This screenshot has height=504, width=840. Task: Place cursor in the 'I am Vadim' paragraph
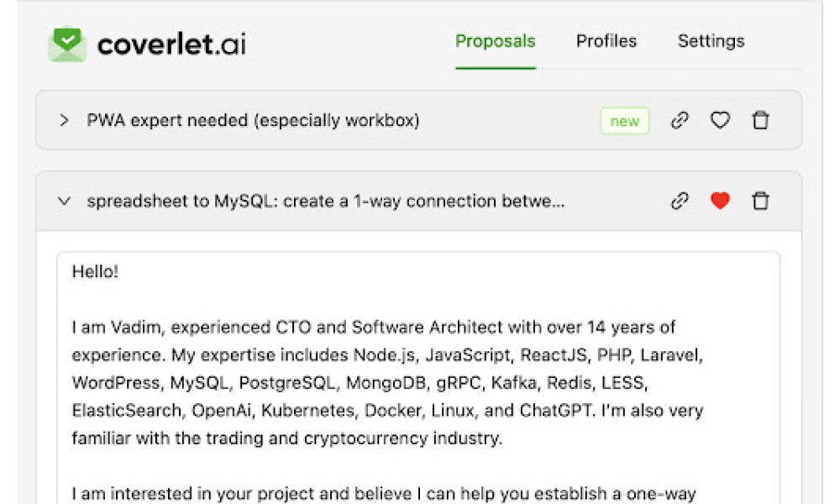click(387, 382)
